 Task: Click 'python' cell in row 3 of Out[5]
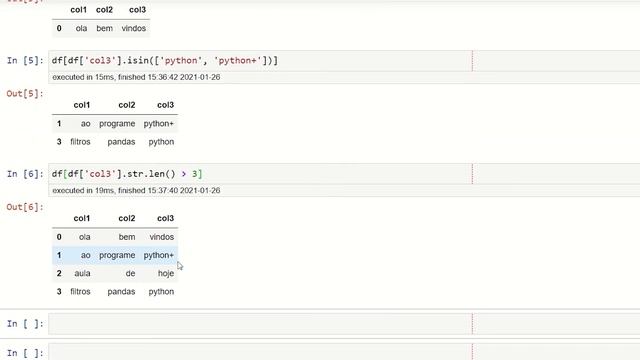[161, 142]
